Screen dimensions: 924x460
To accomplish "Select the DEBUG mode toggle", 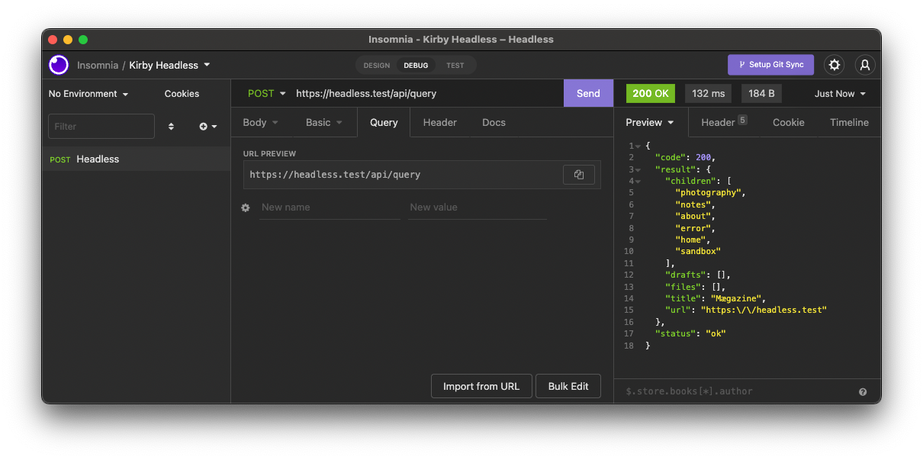I will [416, 66].
